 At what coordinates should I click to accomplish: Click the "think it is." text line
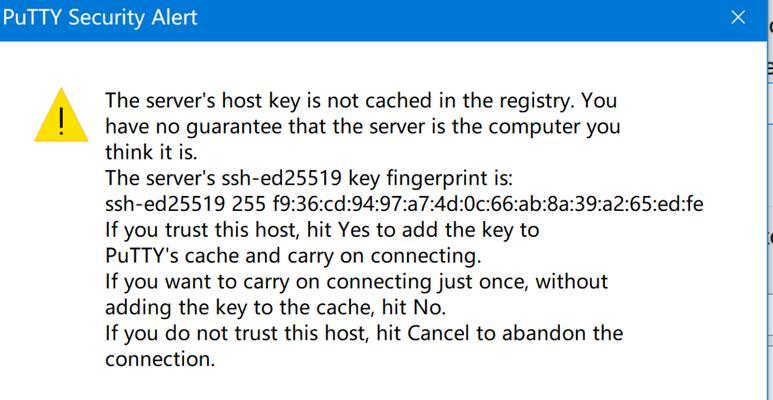pyautogui.click(x=151, y=152)
